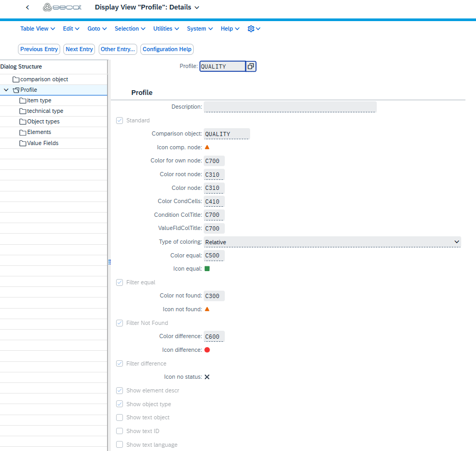Image resolution: width=476 pixels, height=451 pixels.
Task: Click the green square Icon equal swatch
Action: (207, 269)
